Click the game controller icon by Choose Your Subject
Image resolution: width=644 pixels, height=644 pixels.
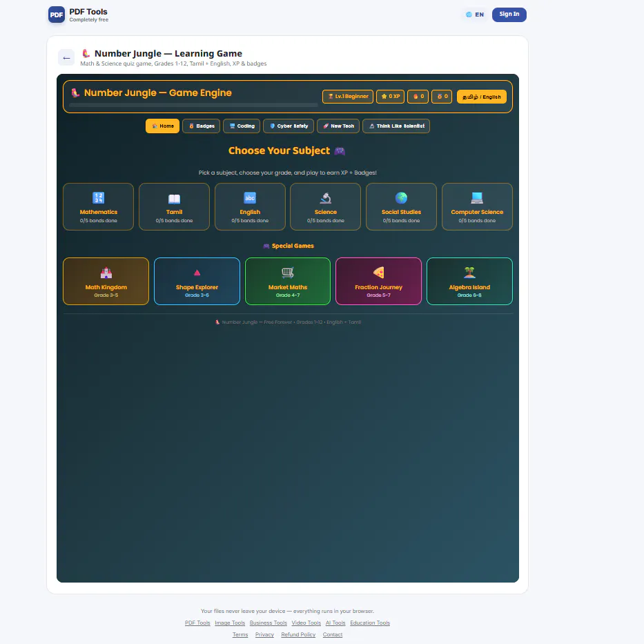coord(340,151)
